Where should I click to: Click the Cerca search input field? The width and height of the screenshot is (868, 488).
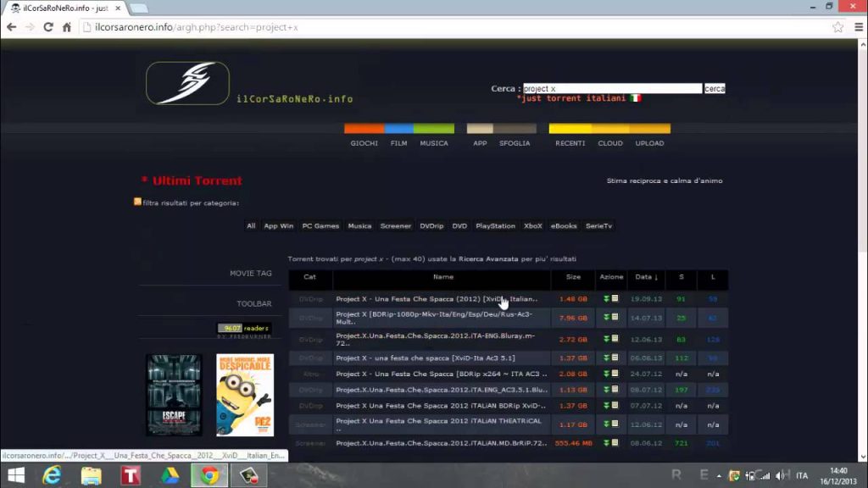(612, 88)
